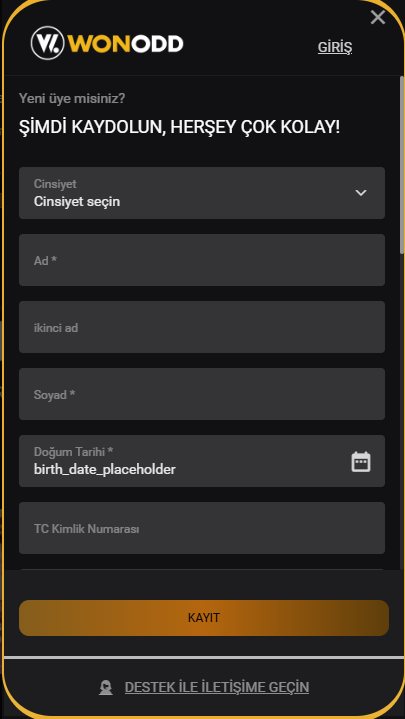Focus the Ad * name field

click(202, 260)
